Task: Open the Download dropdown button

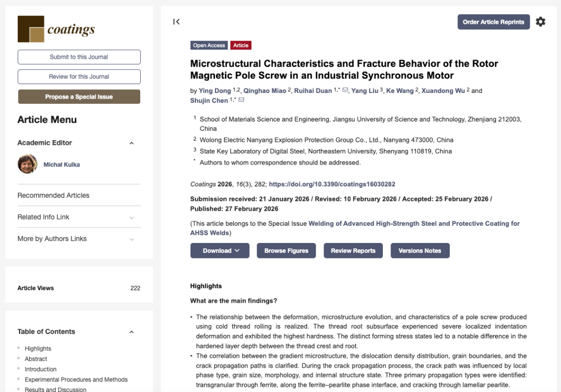Action: (220, 251)
